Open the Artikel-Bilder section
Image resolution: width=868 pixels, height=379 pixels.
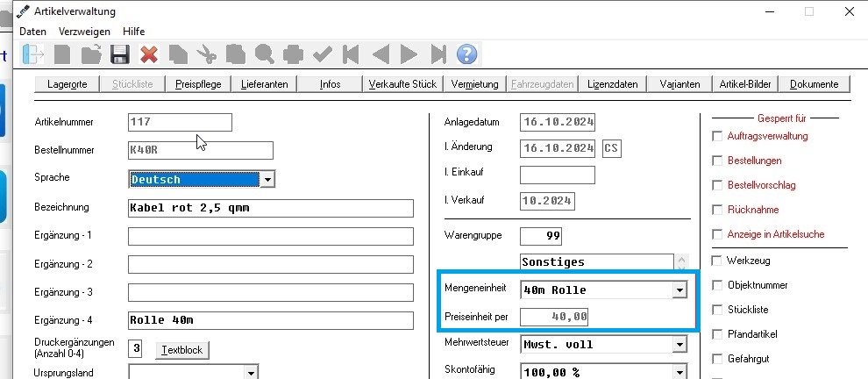click(745, 84)
